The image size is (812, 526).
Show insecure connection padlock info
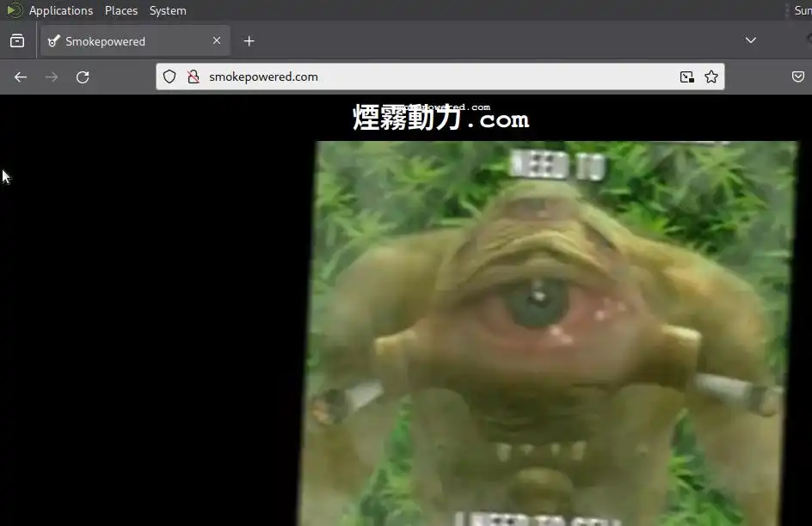(194, 76)
